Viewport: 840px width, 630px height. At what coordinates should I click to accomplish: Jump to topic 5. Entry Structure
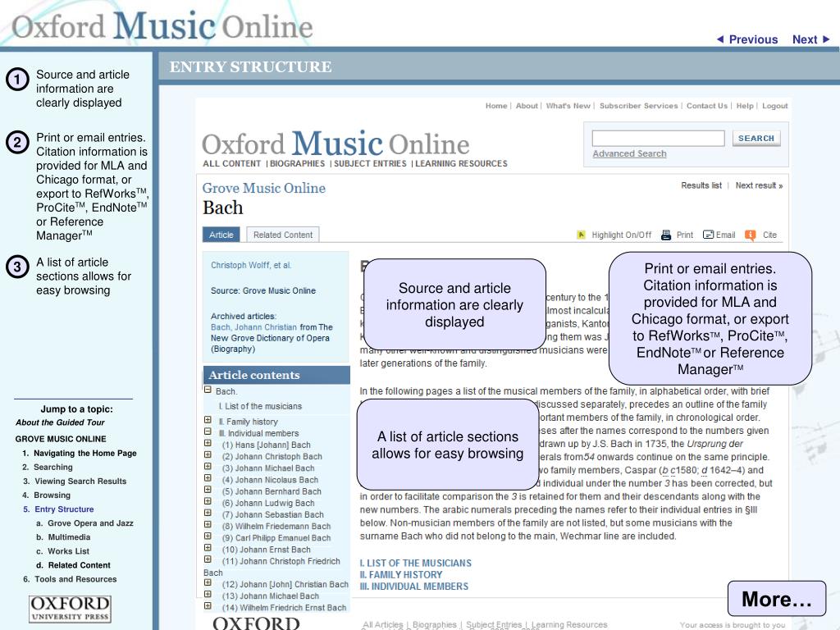[x=58, y=509]
